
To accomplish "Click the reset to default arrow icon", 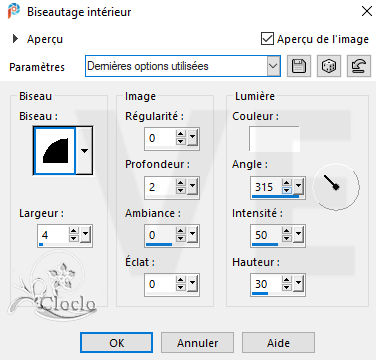I will click(359, 66).
